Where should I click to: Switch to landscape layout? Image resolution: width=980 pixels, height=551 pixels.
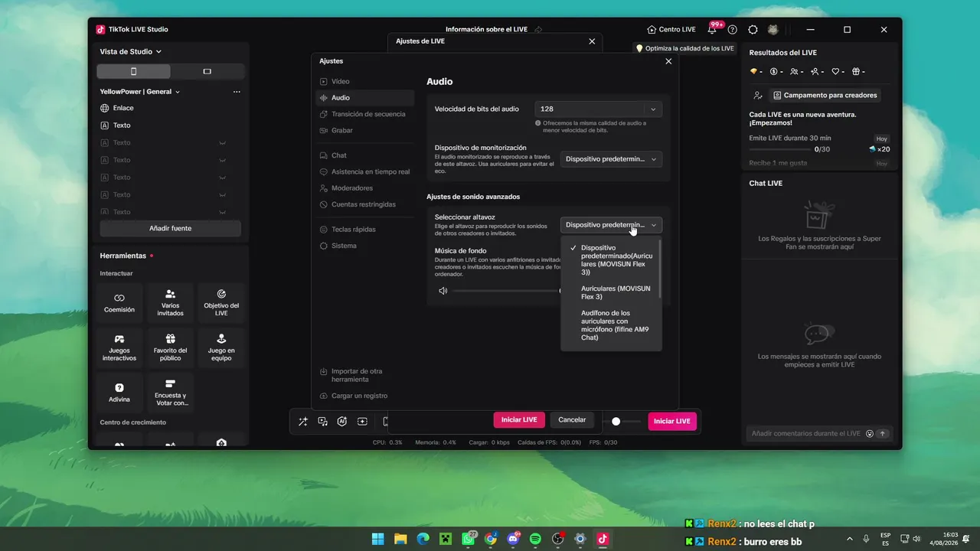(x=207, y=71)
